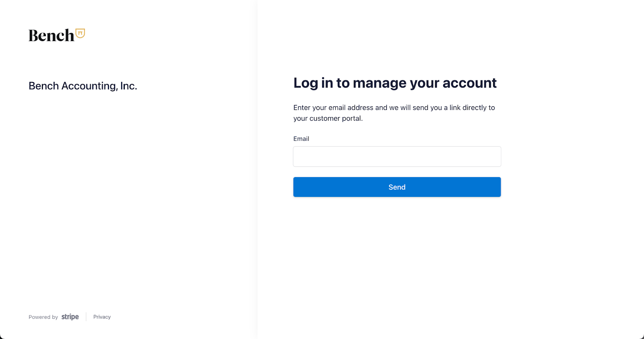
Task: Click the "Log in to manage your account" heading
Action: (394, 83)
